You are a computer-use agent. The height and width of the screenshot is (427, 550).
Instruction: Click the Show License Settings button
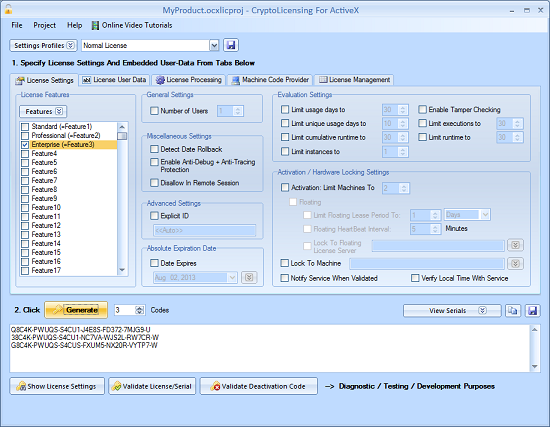[57, 386]
